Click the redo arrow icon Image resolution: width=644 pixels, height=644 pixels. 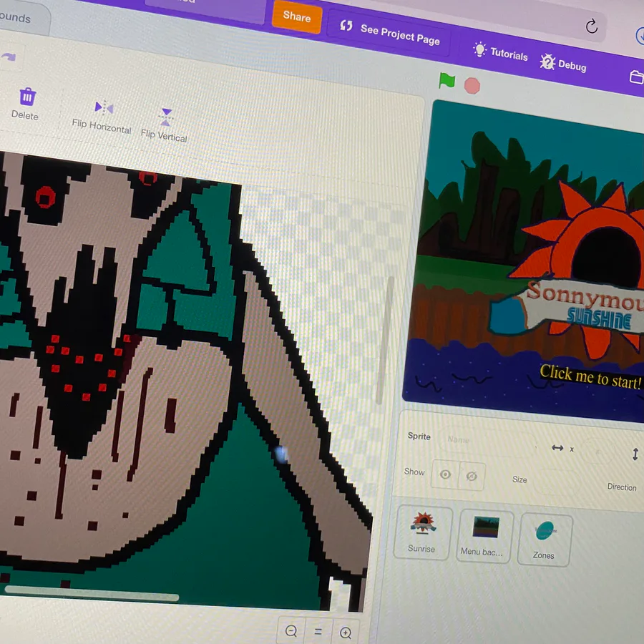pyautogui.click(x=9, y=57)
